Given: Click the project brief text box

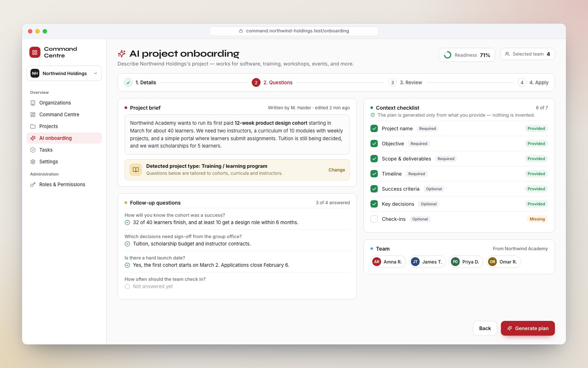Looking at the screenshot, I should click(x=237, y=134).
